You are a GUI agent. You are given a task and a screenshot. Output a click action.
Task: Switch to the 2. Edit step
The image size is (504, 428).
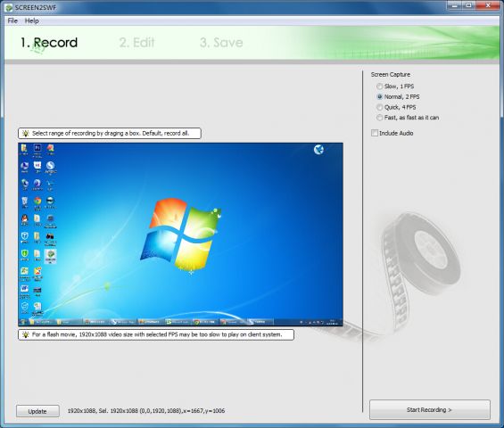click(x=137, y=43)
